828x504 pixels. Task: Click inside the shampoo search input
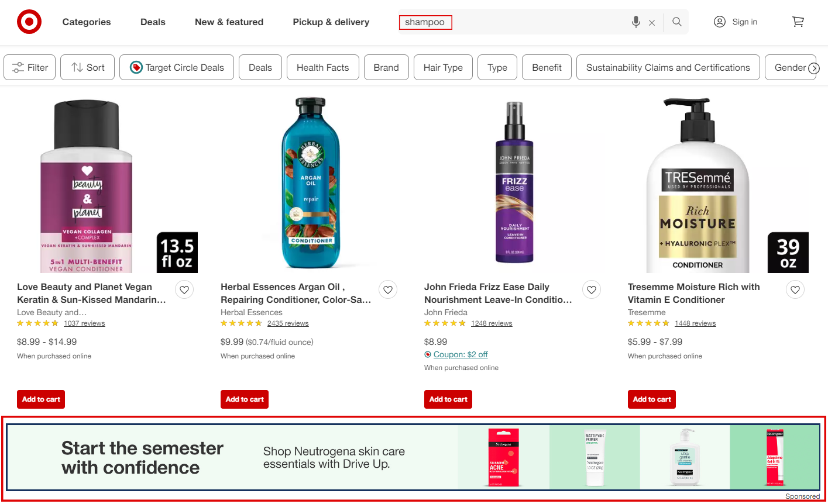425,22
